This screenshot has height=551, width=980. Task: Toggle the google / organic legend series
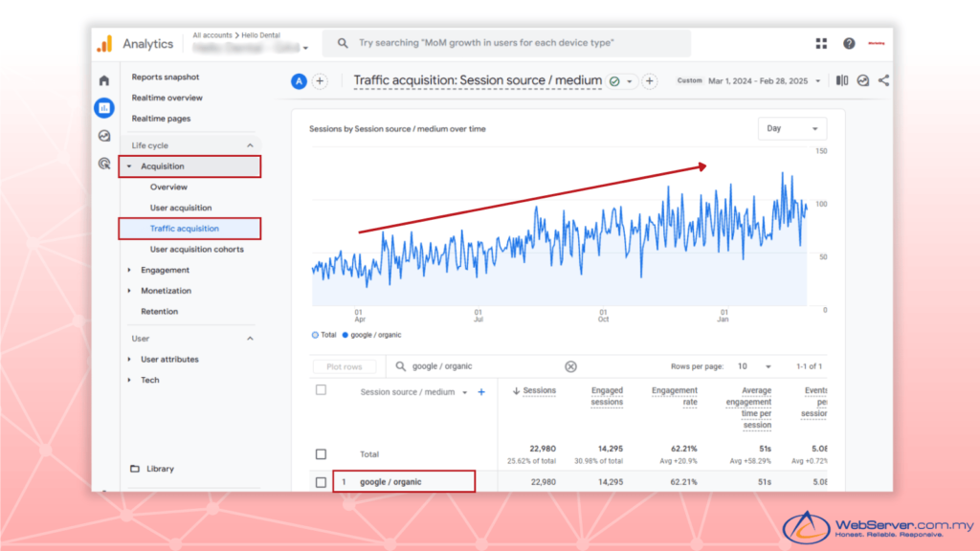(x=371, y=335)
